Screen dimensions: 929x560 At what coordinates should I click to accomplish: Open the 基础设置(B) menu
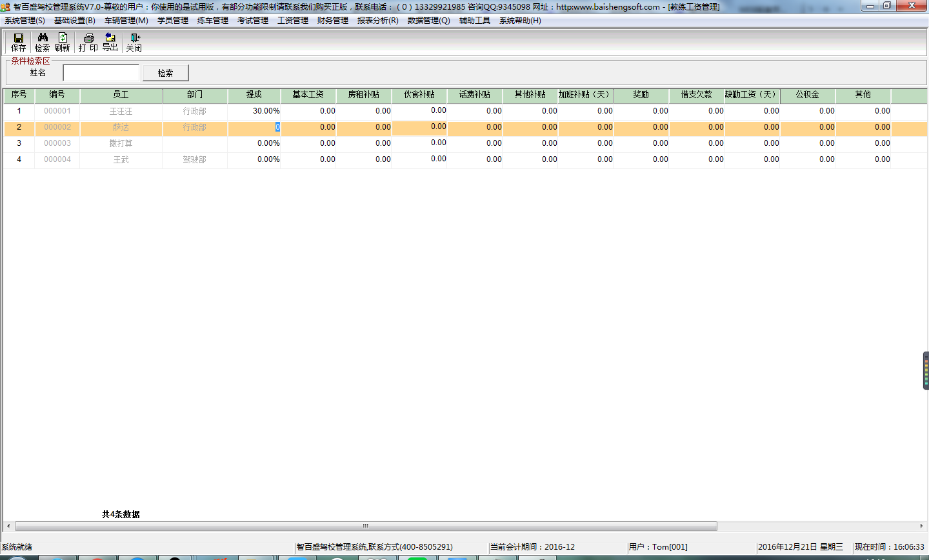75,21
